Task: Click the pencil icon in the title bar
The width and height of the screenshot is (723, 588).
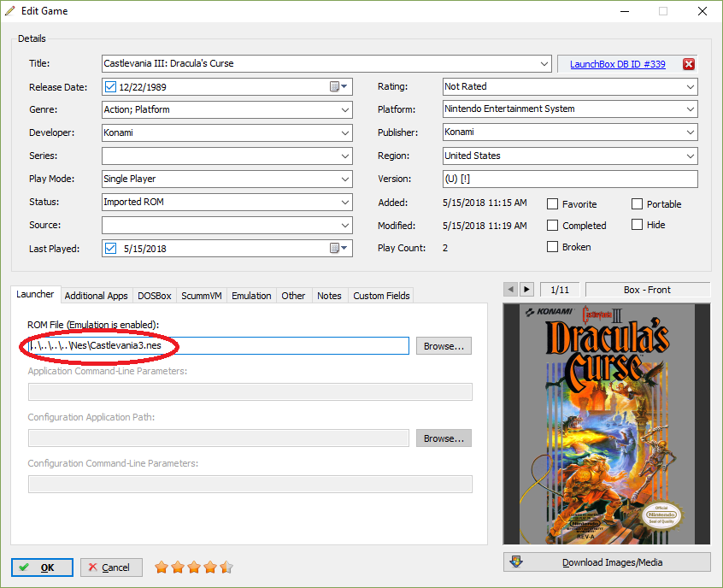Action: click(10, 10)
